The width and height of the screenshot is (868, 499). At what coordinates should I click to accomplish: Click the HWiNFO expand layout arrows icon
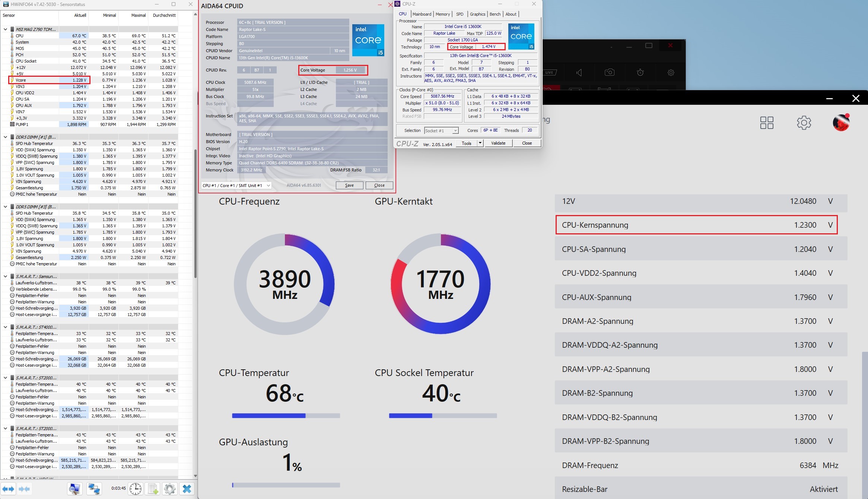(x=8, y=489)
